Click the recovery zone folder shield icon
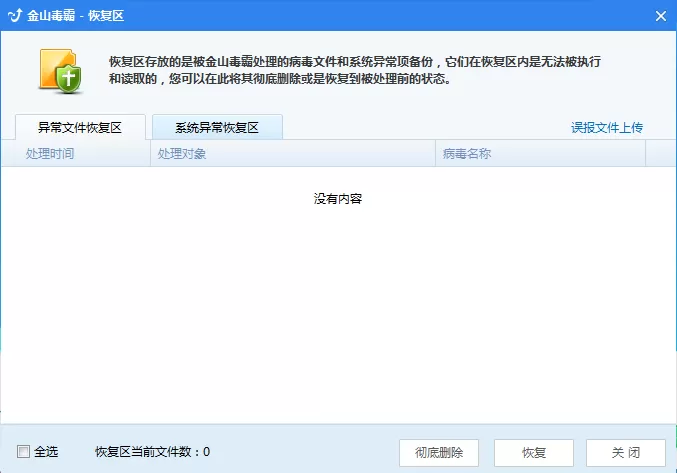 [x=60, y=71]
